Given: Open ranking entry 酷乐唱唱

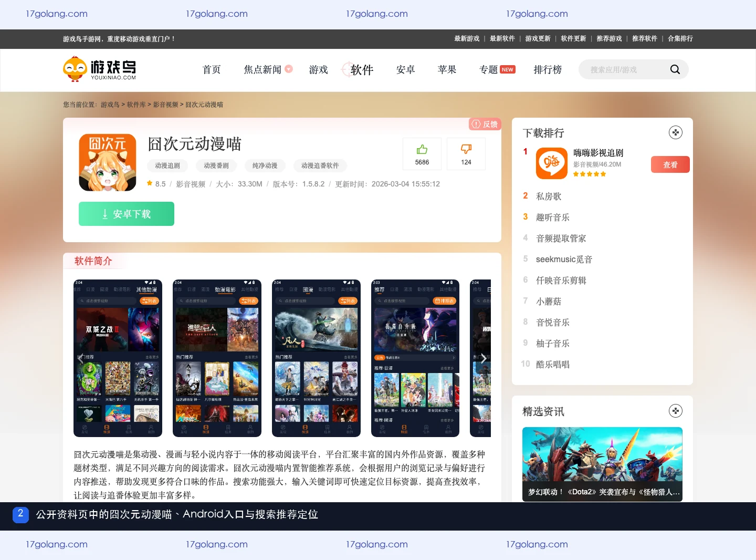Looking at the screenshot, I should [x=553, y=364].
